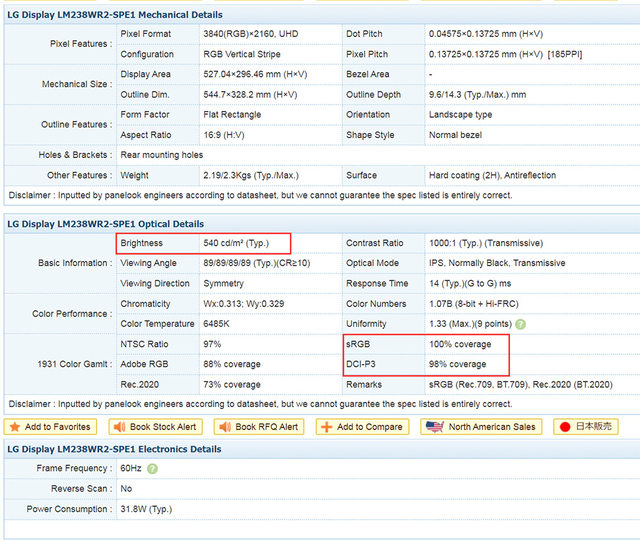640x542 pixels.
Task: Open the Book RFQ Alert button
Action: tap(259, 427)
